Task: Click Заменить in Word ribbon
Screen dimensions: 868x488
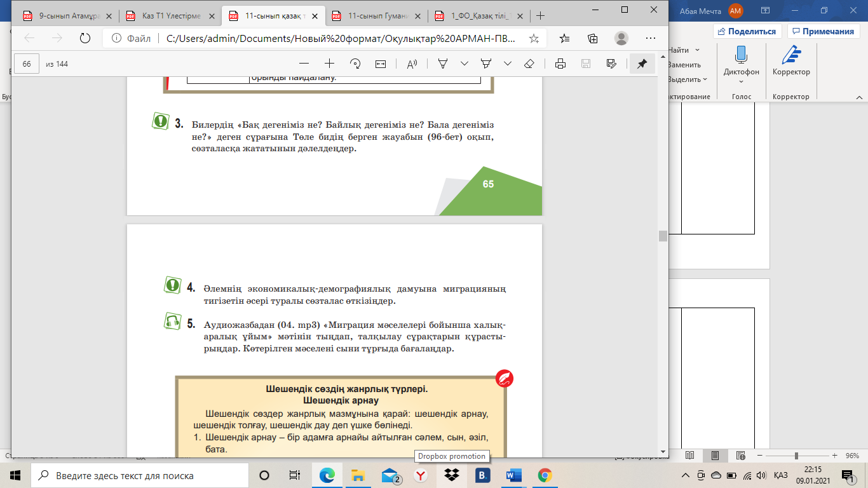Action: pyautogui.click(x=684, y=65)
